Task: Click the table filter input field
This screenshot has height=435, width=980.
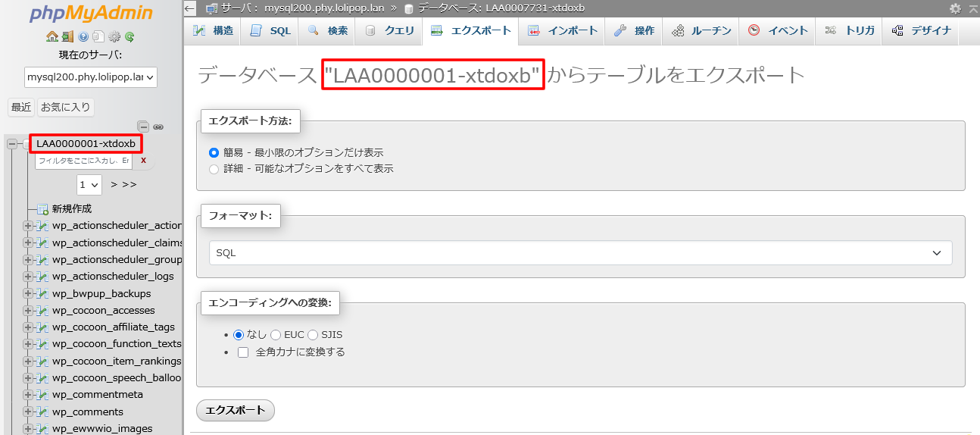Action: (x=83, y=161)
